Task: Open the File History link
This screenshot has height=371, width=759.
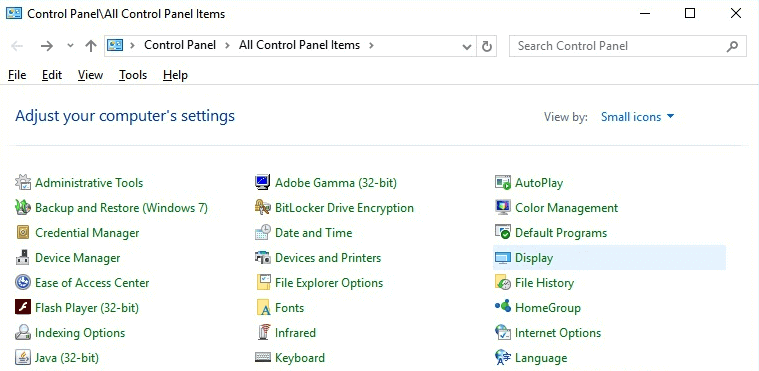Action: pos(545,283)
